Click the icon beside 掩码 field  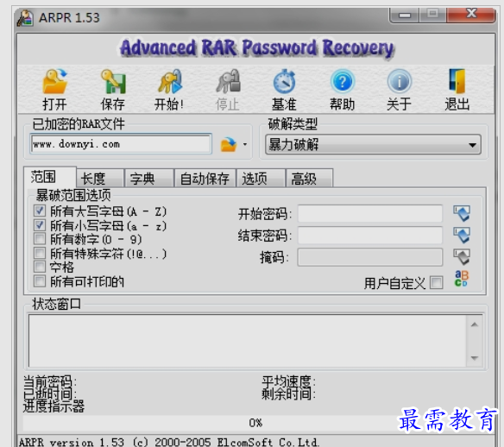point(462,257)
